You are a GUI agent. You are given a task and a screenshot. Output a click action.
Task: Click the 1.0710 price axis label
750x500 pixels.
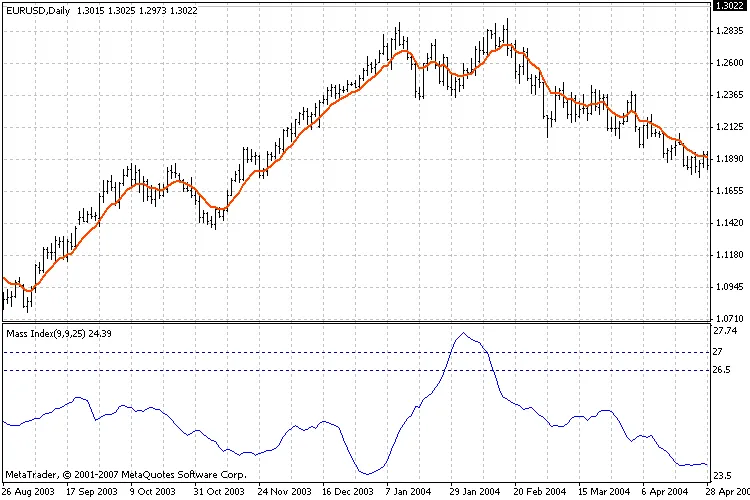coord(729,318)
